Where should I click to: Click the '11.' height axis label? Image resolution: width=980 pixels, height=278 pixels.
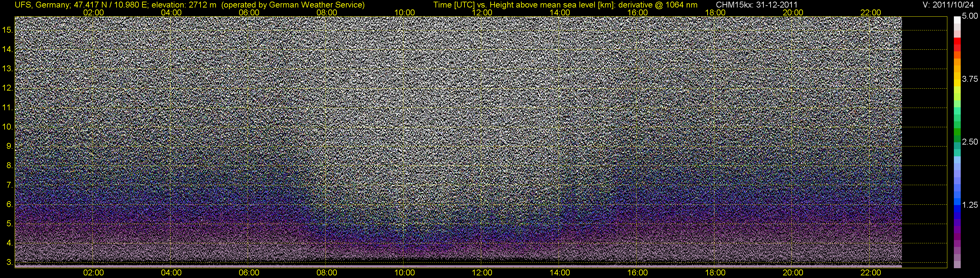[8, 108]
